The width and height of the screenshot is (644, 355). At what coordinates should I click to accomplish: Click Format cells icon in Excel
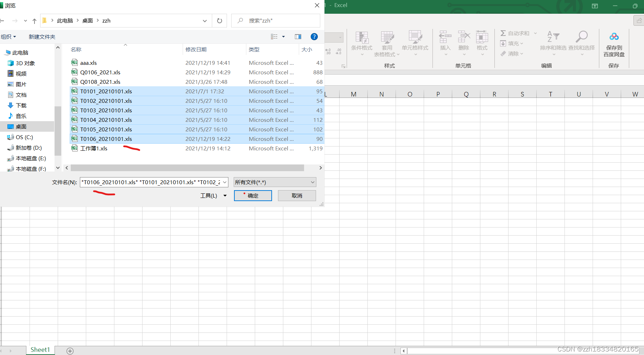tap(482, 43)
